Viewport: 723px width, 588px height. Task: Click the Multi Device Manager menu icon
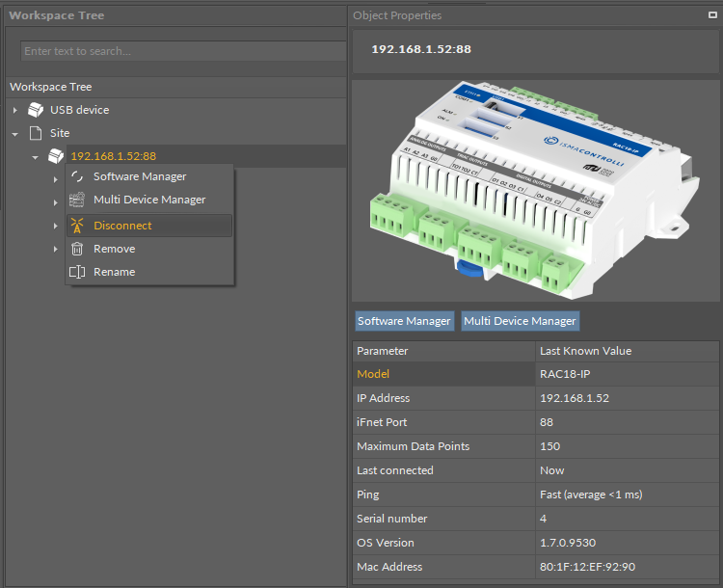pyautogui.click(x=77, y=200)
